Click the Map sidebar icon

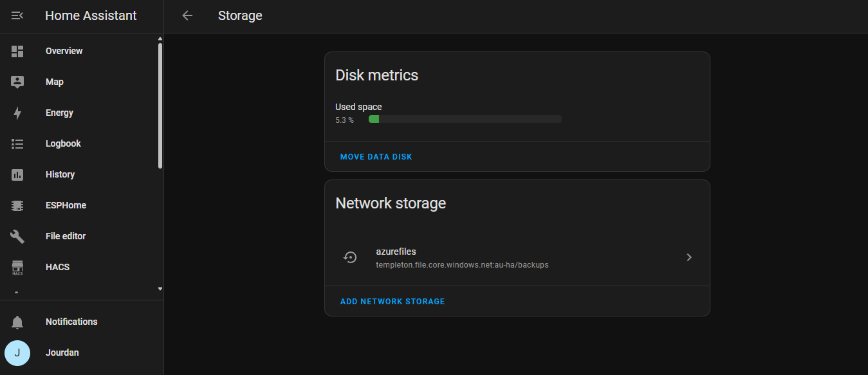tap(17, 82)
